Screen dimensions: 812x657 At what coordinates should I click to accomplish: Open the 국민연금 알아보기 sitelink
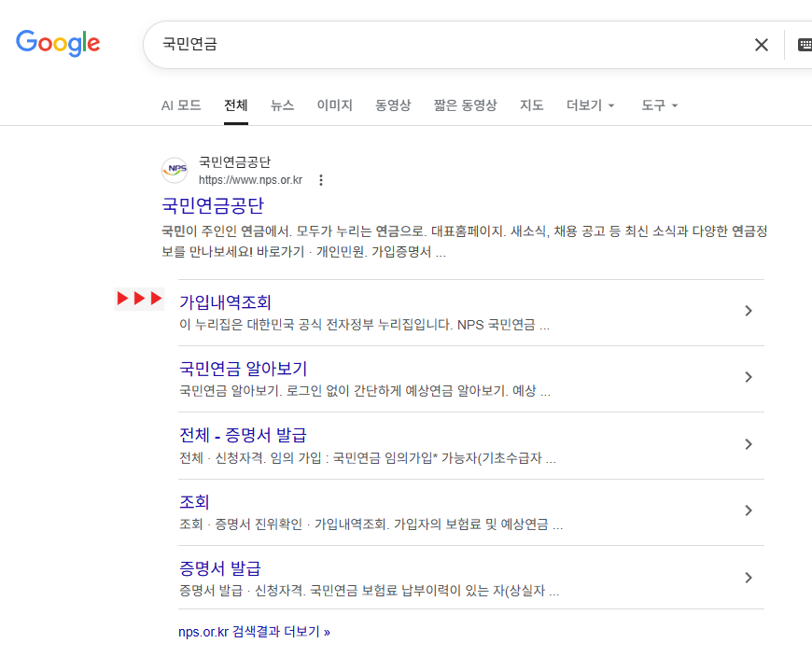point(244,369)
